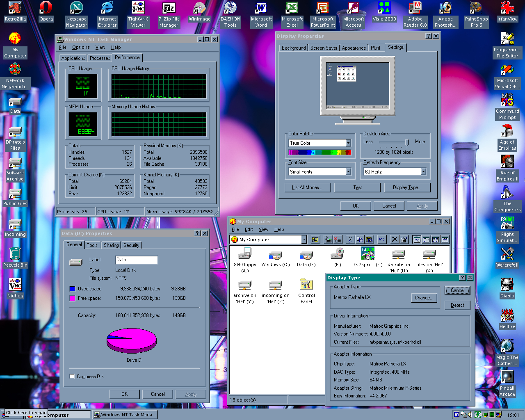Viewport: 525px width, 420px height.
Task: Click the volume speaker icon in system tray
Action: (470, 415)
